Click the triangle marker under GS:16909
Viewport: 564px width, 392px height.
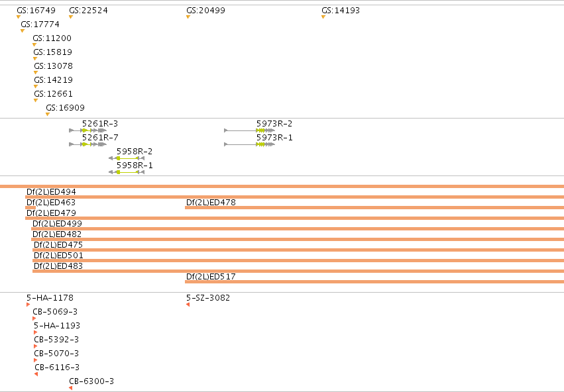48,115
